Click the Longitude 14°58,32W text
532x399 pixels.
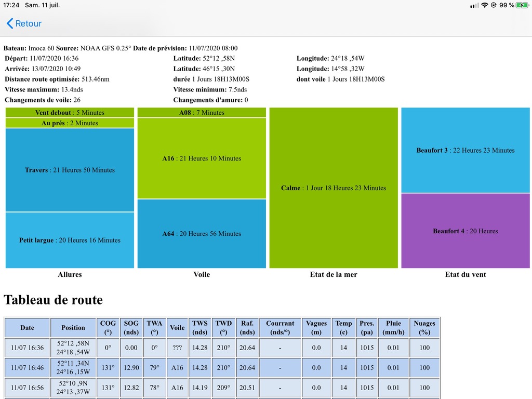tap(330, 69)
